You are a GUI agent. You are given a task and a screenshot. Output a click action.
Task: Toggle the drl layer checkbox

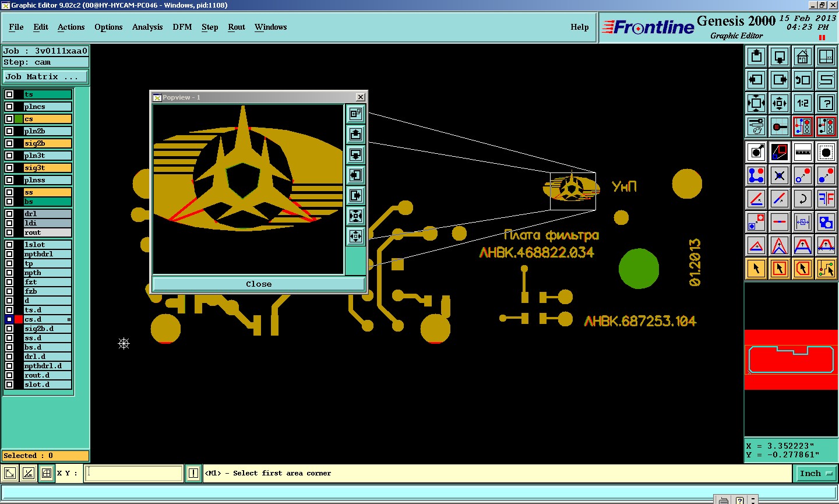click(9, 214)
